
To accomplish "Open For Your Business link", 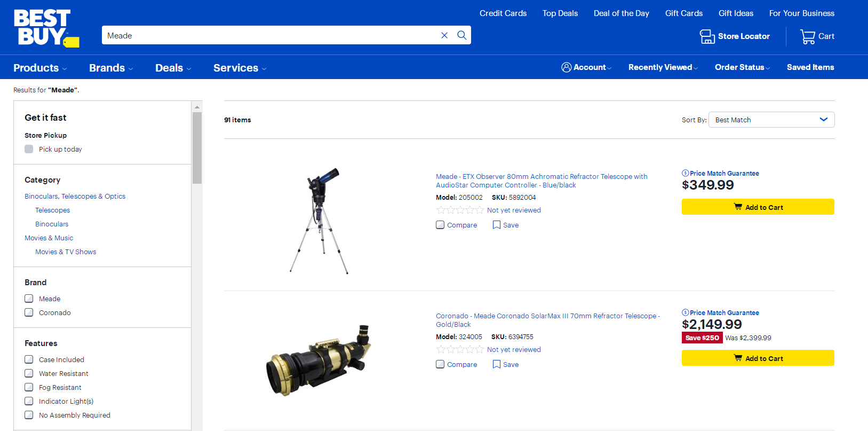I will pyautogui.click(x=802, y=13).
